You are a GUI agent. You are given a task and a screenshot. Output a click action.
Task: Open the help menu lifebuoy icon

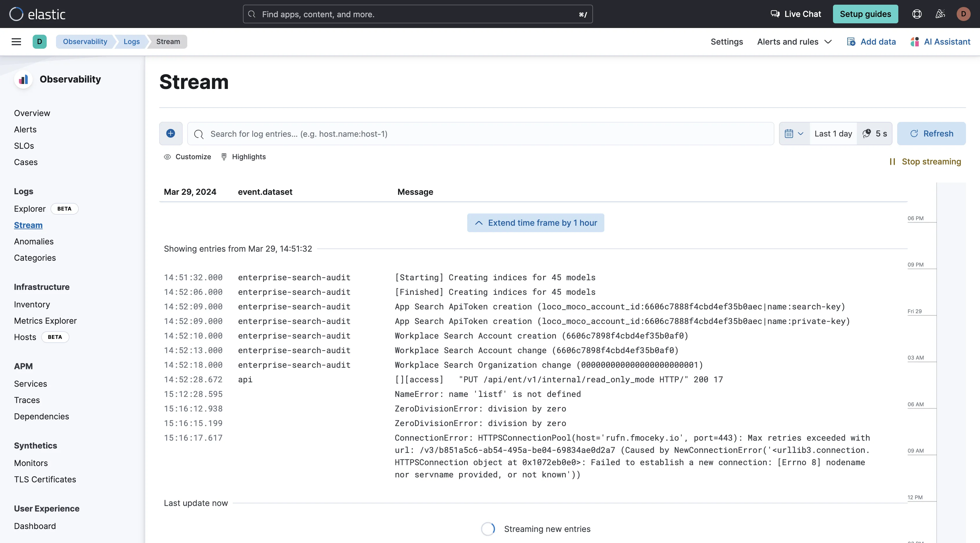tap(917, 14)
